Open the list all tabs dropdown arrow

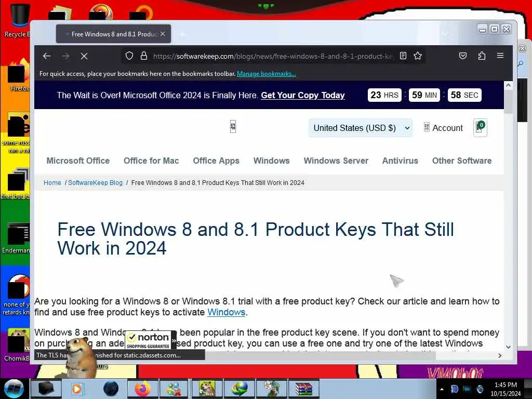pos(446,34)
